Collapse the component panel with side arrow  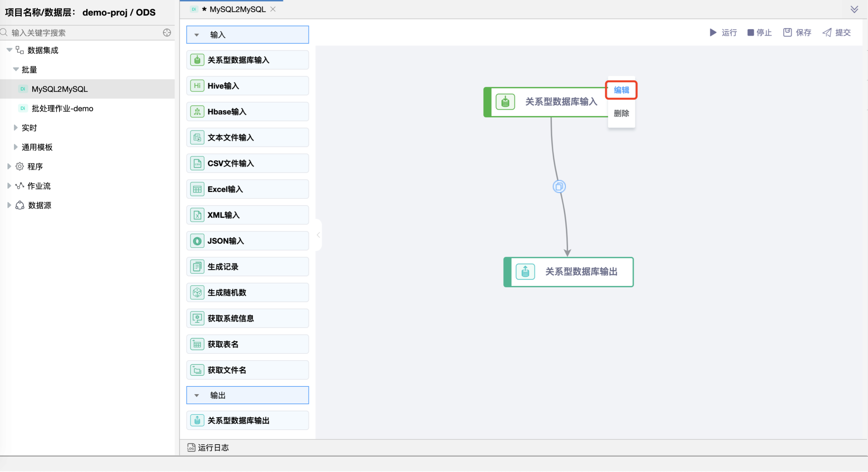coord(318,235)
